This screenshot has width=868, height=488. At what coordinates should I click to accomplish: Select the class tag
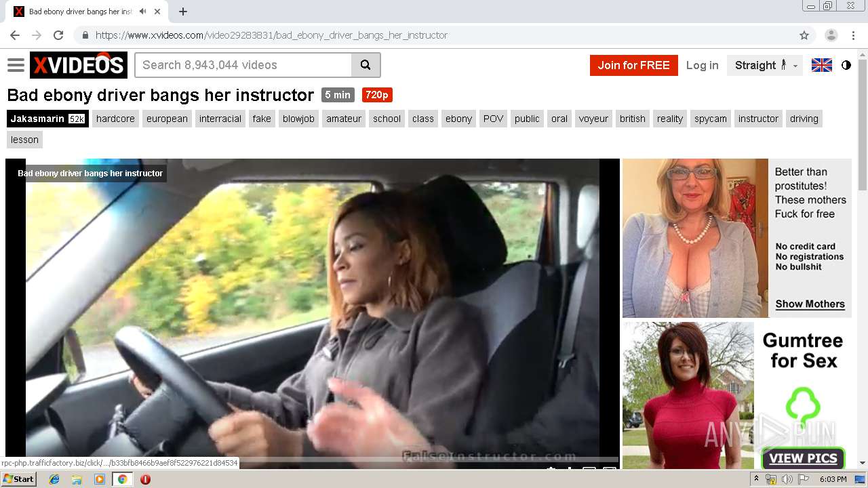(422, 119)
